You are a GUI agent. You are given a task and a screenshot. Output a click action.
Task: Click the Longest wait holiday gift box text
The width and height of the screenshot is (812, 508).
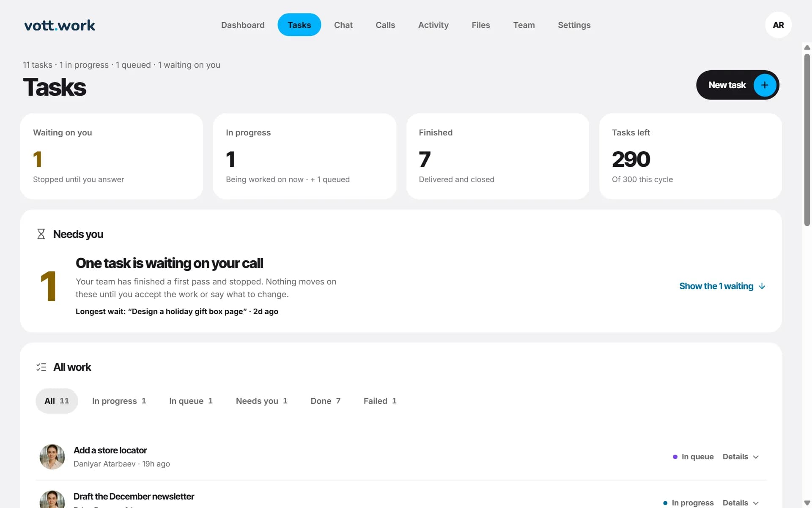(177, 312)
